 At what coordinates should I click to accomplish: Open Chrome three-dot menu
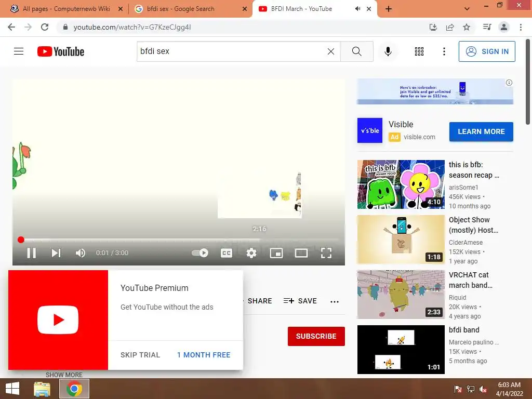(x=521, y=27)
